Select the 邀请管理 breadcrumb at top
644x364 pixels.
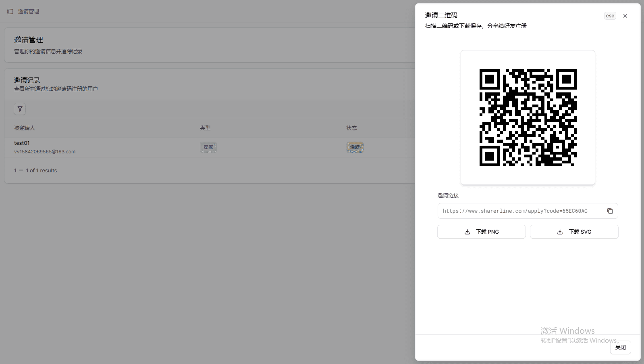pyautogui.click(x=29, y=11)
